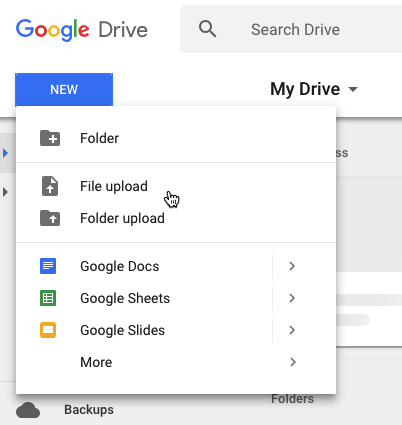Expand the gray sidebar tree triangle
The width and height of the screenshot is (402, 425).
[5, 192]
